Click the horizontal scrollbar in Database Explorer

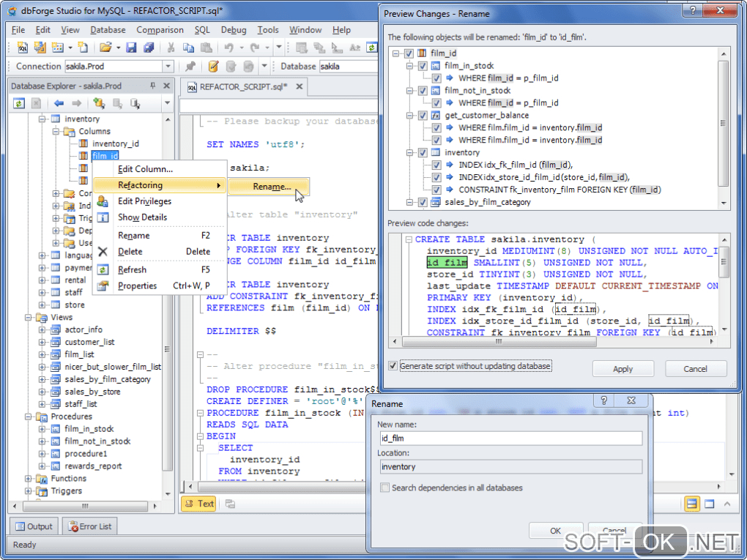(84, 506)
